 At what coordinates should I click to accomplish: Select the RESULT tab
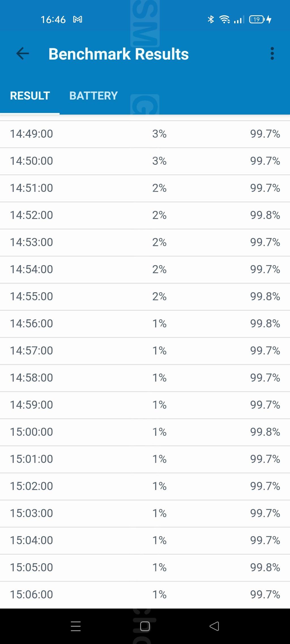30,96
